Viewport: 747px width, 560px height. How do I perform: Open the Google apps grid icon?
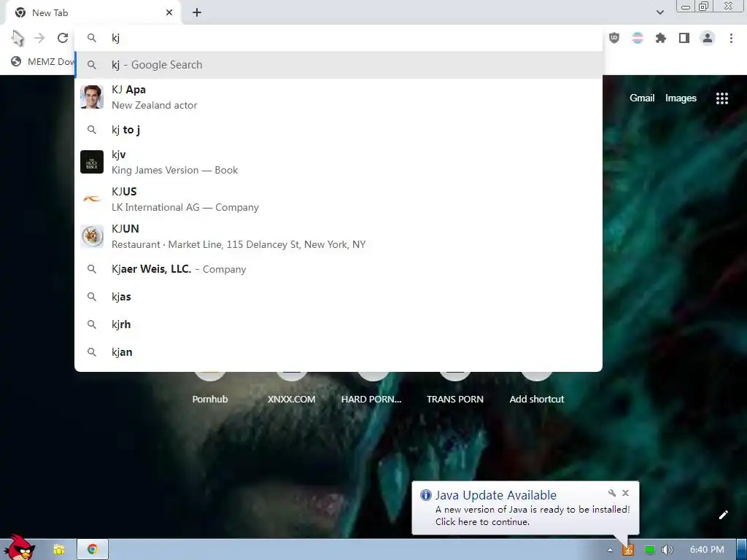coord(721,98)
